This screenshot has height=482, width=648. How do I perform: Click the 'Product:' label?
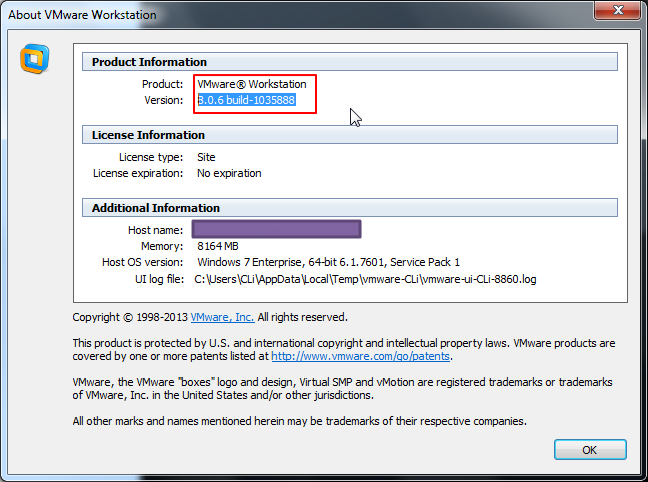(x=162, y=84)
